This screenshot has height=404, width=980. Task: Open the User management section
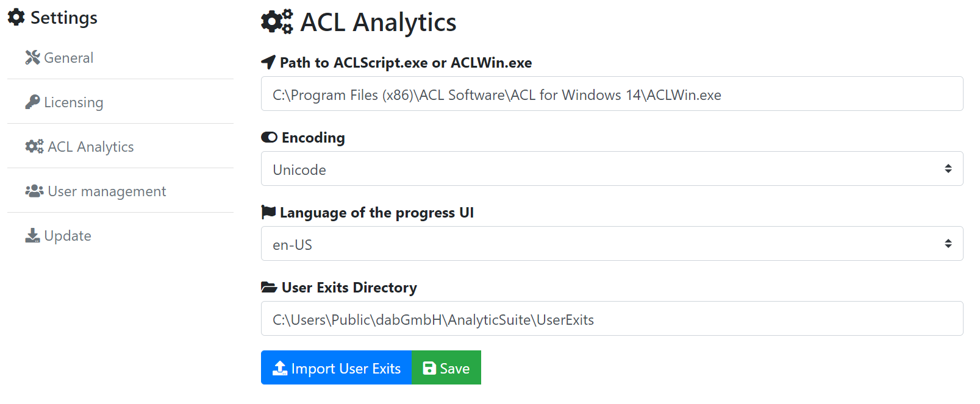click(x=106, y=191)
